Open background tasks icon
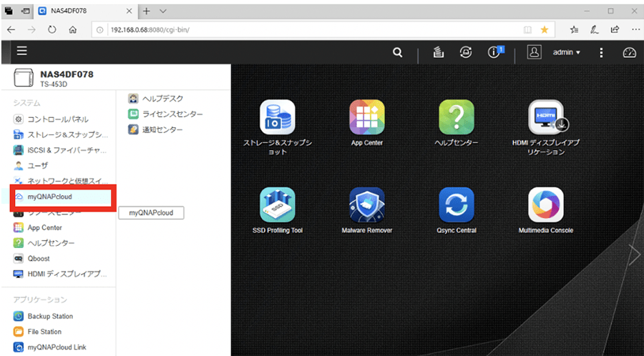The width and height of the screenshot is (644, 356). (438, 52)
